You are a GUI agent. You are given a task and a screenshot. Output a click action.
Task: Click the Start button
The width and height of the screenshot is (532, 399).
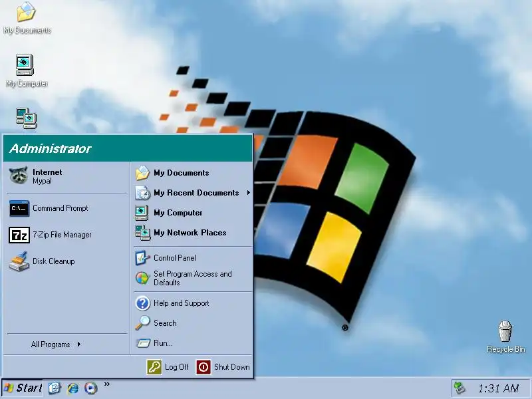(23, 388)
